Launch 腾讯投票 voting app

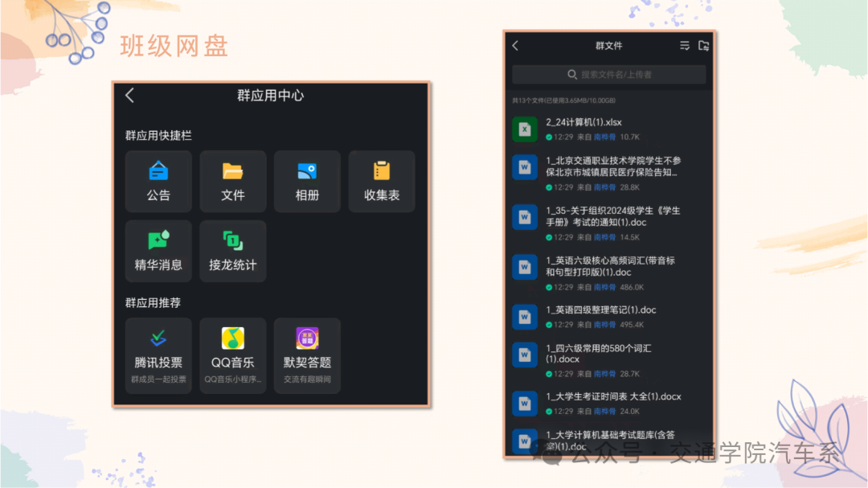coord(158,355)
